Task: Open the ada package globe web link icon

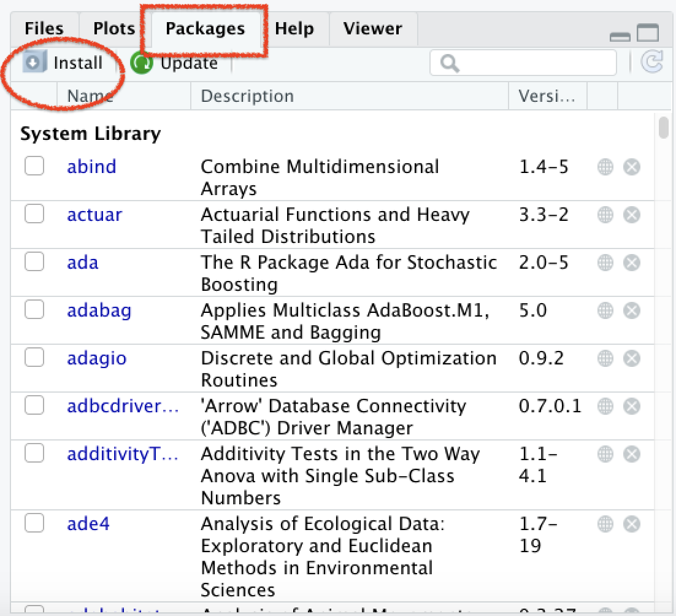Action: 605,263
